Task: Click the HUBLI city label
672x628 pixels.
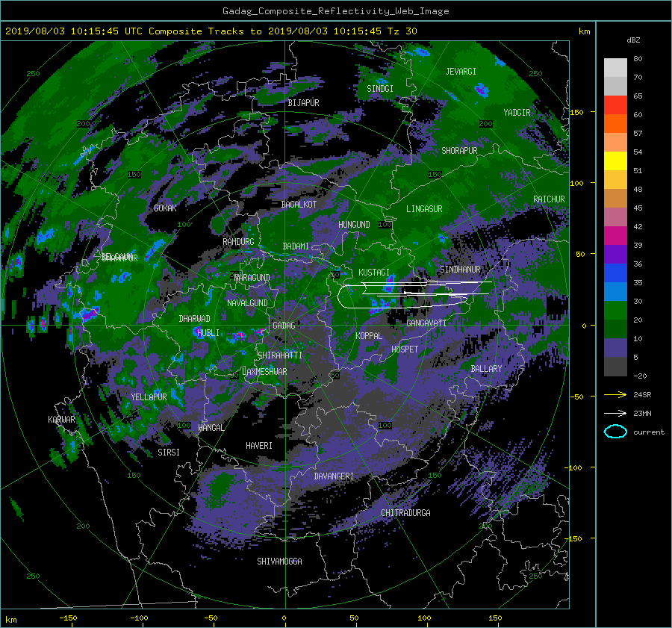Action: 208,332
